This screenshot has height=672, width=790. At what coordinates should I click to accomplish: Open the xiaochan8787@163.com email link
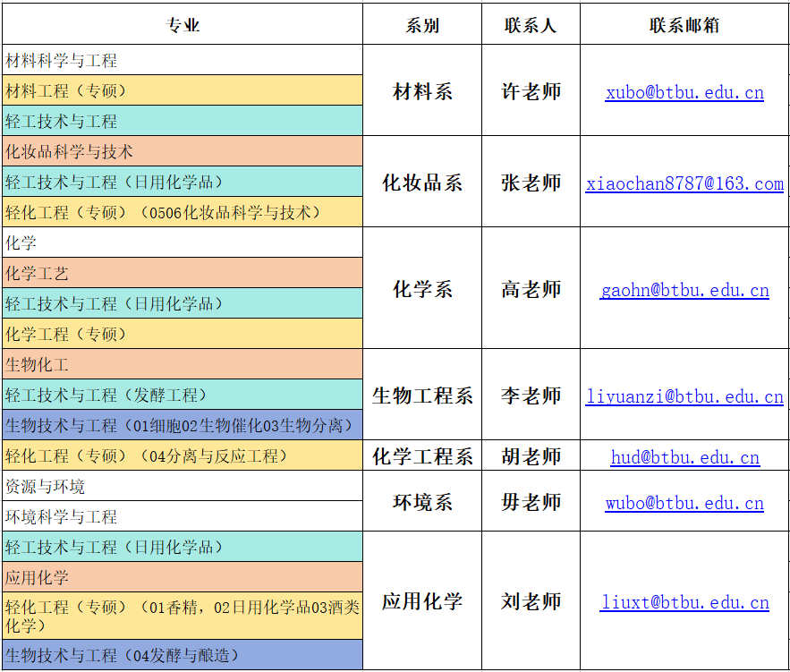(684, 183)
